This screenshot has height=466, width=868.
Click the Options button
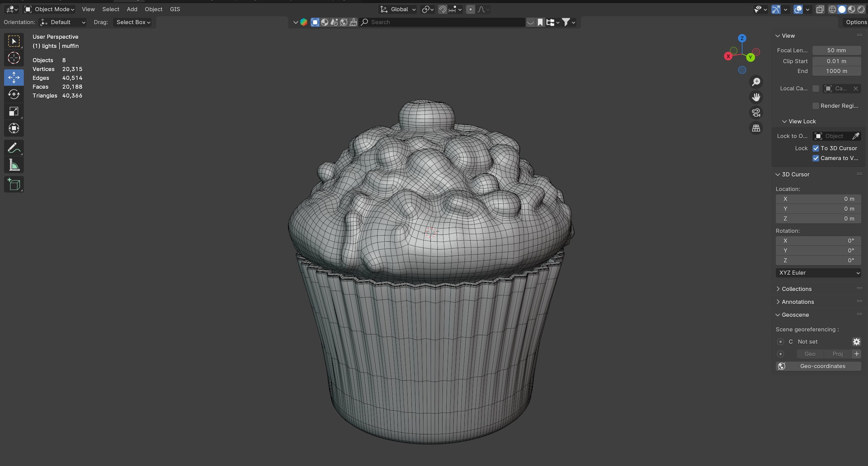pyautogui.click(x=856, y=22)
